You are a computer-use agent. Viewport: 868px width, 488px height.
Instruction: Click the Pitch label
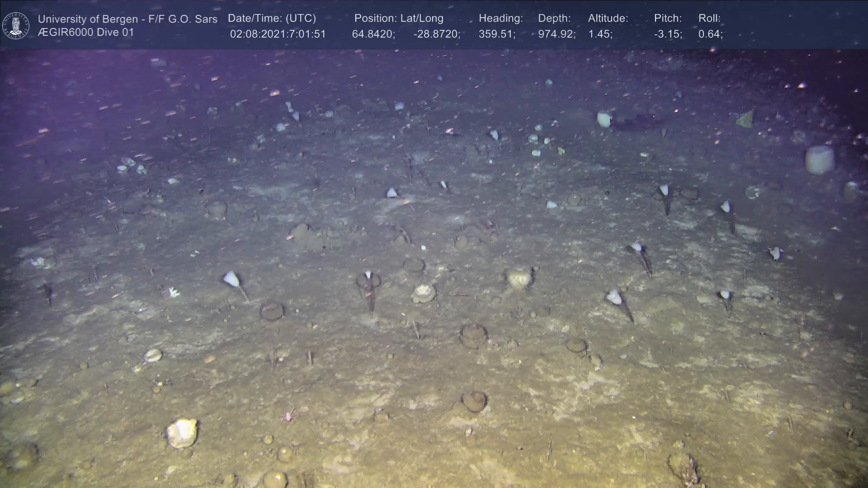(668, 18)
